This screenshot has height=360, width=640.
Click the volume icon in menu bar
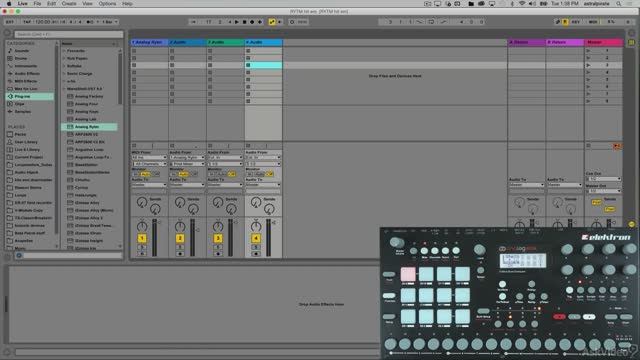(532, 4)
